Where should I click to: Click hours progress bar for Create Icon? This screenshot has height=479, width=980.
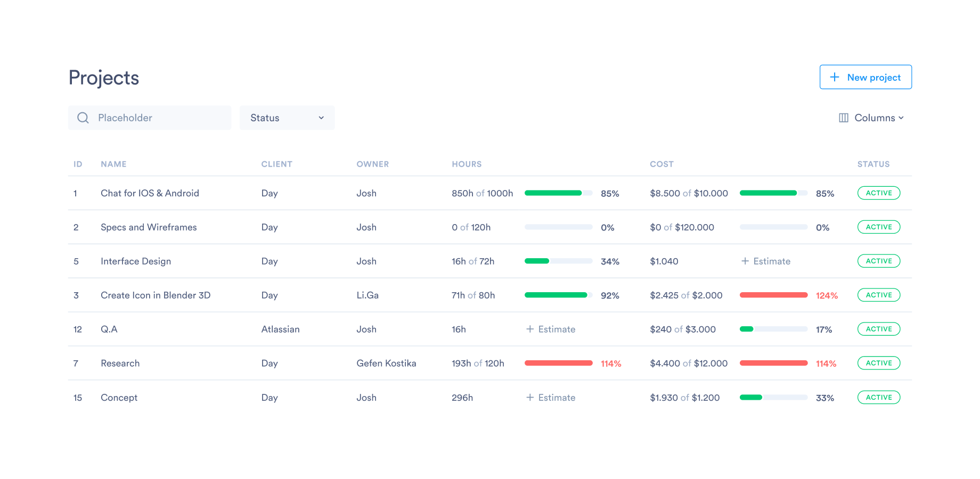tap(558, 295)
